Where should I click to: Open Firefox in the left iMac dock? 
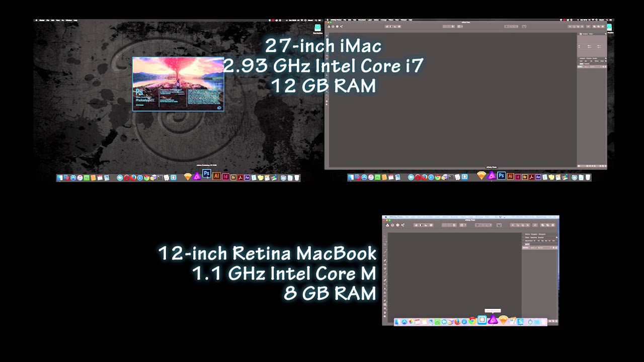click(x=133, y=177)
